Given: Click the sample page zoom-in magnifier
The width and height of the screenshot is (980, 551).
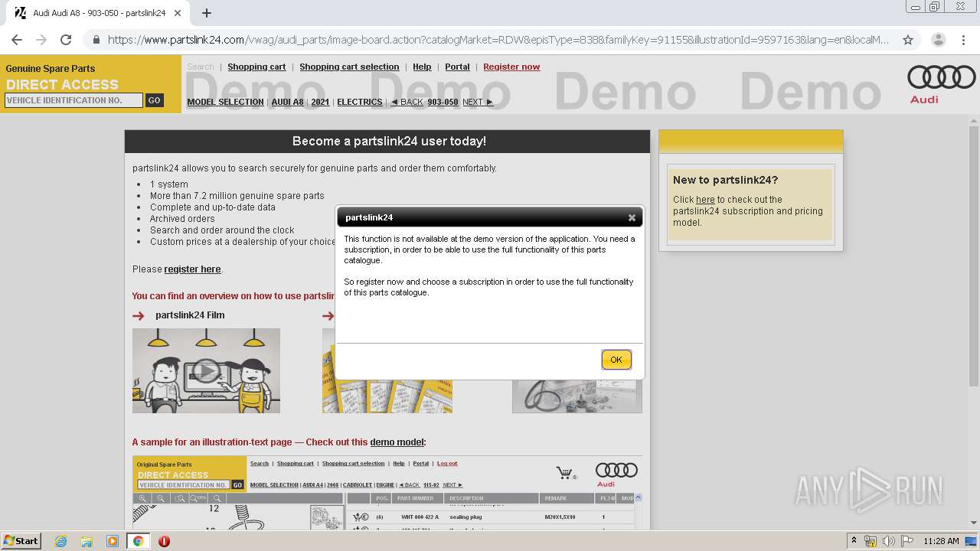Looking at the screenshot, I should [x=142, y=498].
